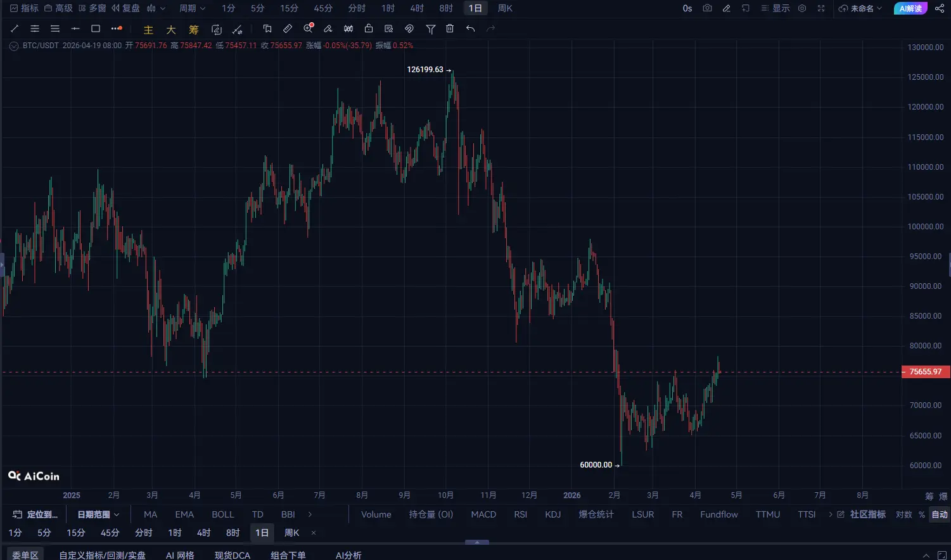
Task: Open the AI 网格 grid tab
Action: click(180, 555)
